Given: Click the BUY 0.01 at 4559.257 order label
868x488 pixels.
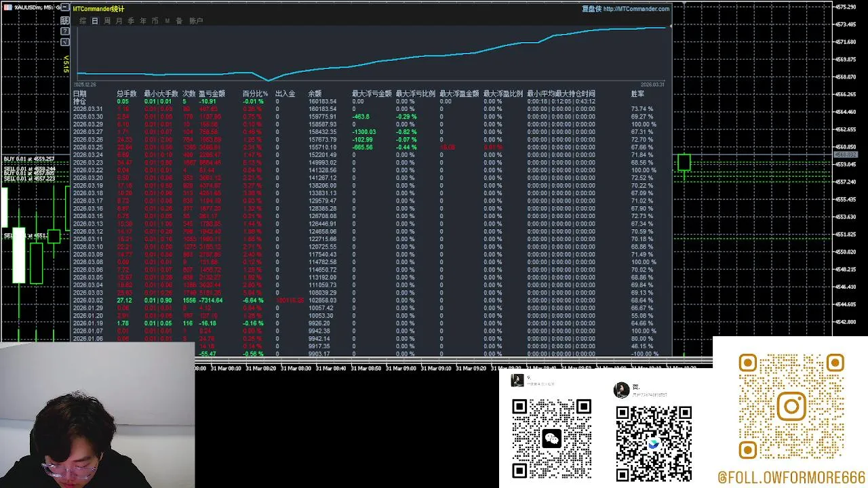Looking at the screenshot, I should pos(29,159).
